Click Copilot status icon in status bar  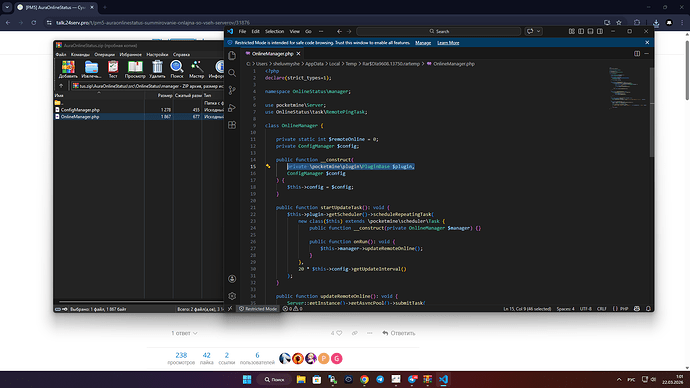pyautogui.click(x=637, y=309)
